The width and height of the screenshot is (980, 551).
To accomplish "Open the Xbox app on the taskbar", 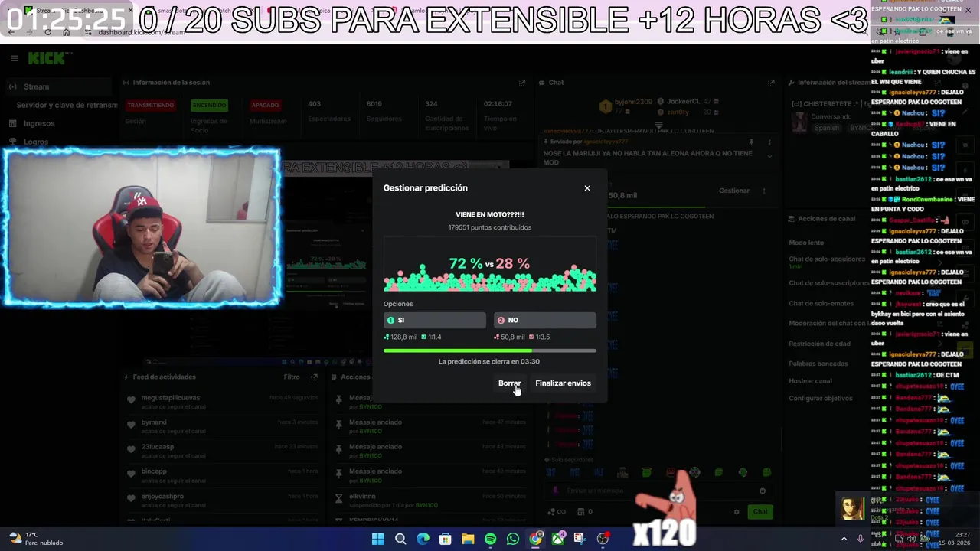I will (x=558, y=539).
